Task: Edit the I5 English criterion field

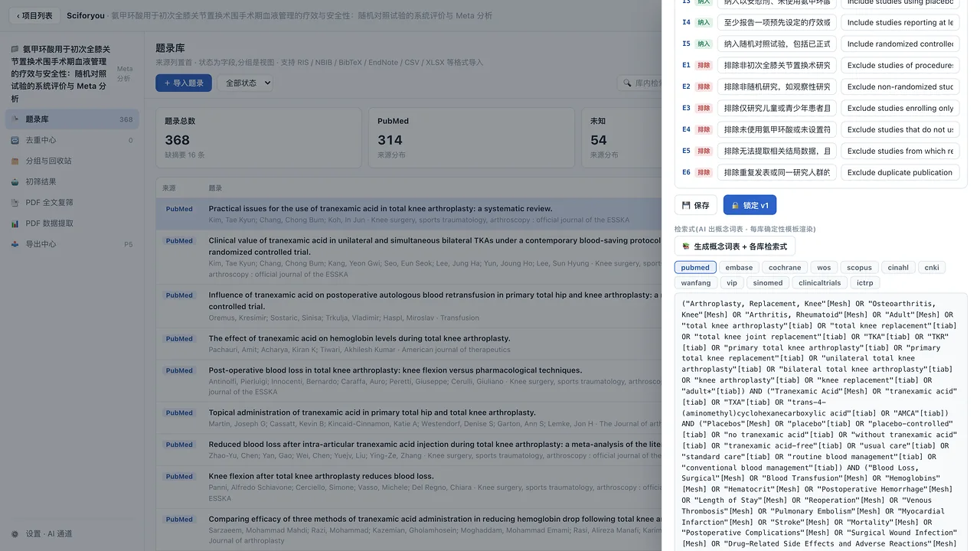Action: [x=900, y=44]
